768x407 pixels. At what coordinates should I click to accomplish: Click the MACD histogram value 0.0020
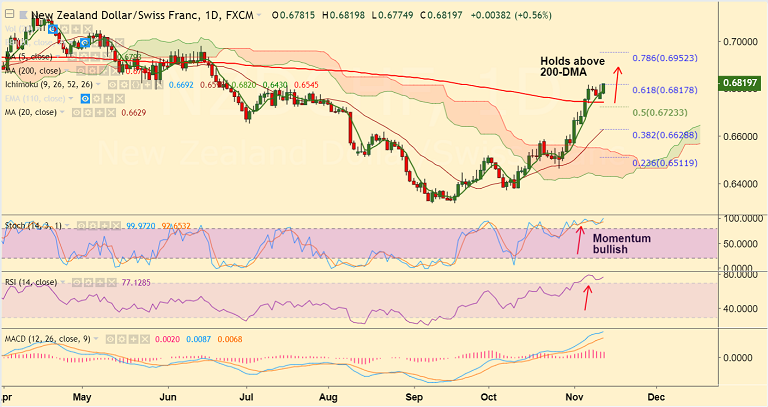coord(167,339)
